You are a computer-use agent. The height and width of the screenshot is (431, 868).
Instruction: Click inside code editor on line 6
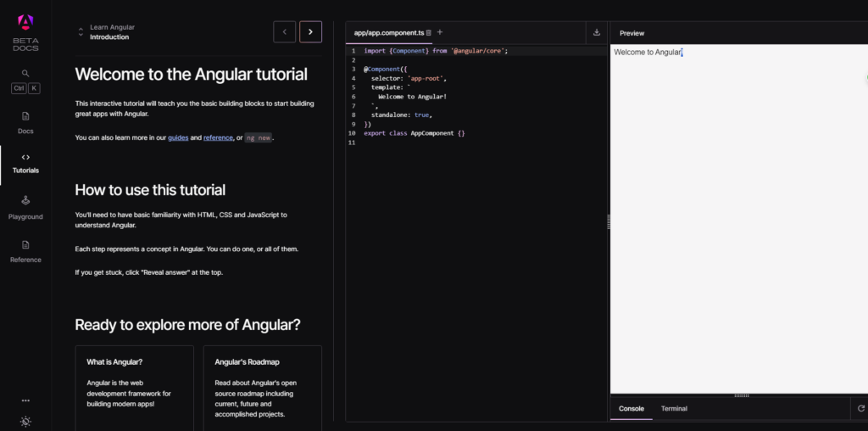pyautogui.click(x=413, y=97)
